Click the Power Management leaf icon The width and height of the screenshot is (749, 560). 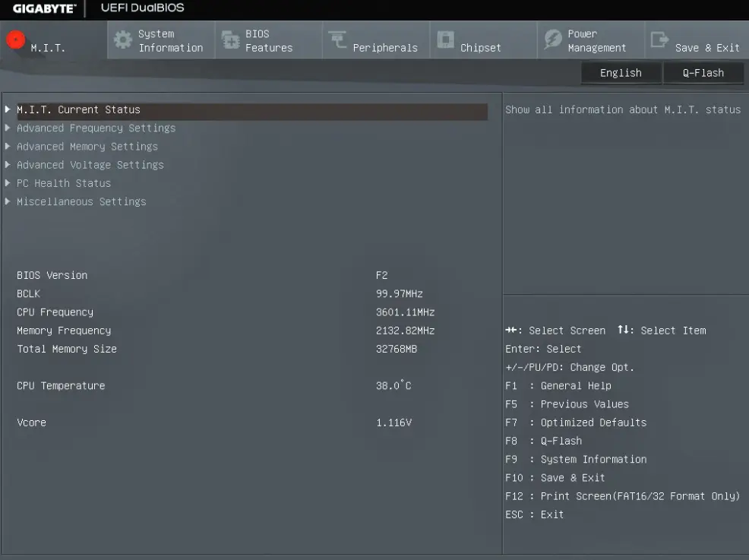click(552, 40)
